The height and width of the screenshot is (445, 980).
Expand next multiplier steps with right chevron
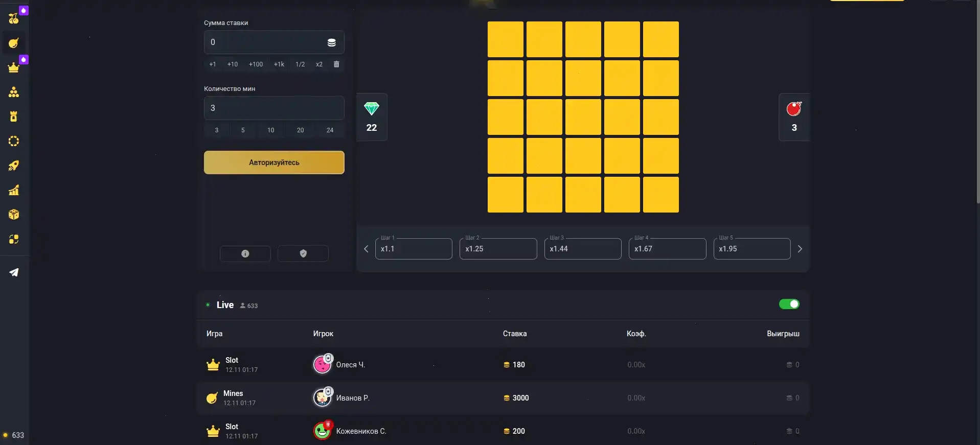[800, 249]
